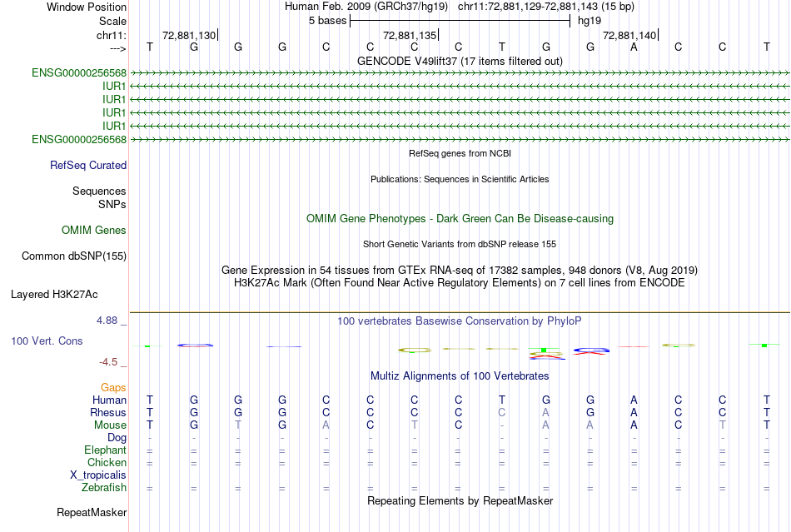This screenshot has width=791, height=532.
Task: Click the -4.5 lower conservation scale value
Action: coord(108,362)
